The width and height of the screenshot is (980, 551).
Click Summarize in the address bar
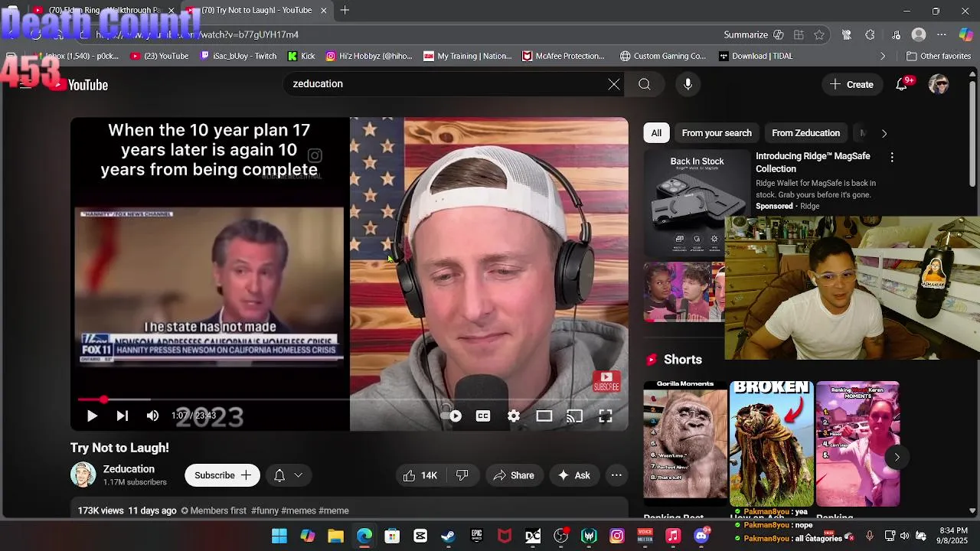point(753,34)
